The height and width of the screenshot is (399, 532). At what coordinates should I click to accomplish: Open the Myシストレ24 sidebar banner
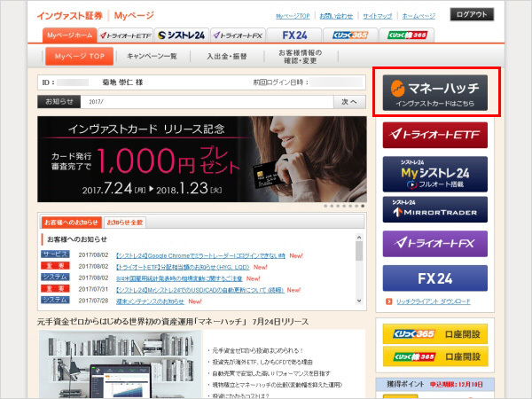point(435,174)
